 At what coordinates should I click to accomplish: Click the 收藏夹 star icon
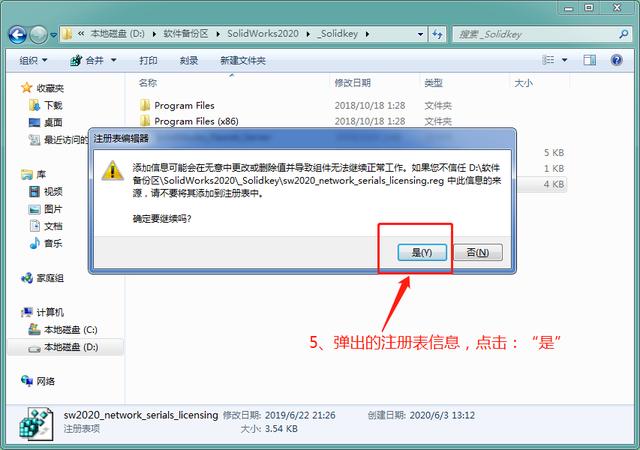27,87
